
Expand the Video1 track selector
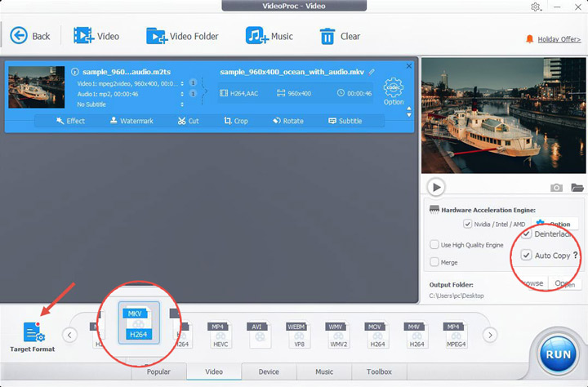tap(182, 83)
